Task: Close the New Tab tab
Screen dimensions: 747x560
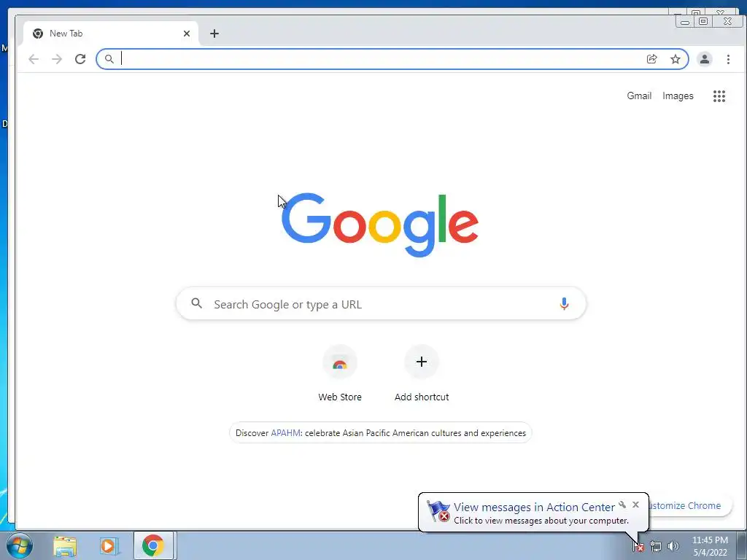Action: [x=187, y=34]
